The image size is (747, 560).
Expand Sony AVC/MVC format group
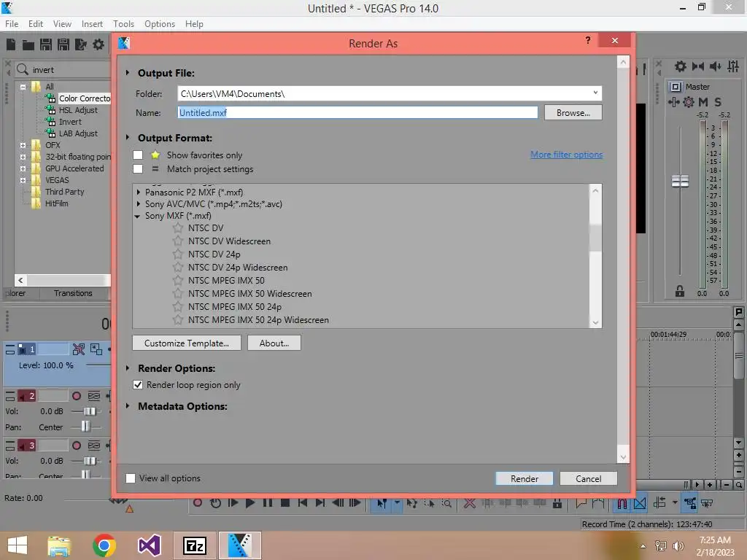pyautogui.click(x=138, y=204)
